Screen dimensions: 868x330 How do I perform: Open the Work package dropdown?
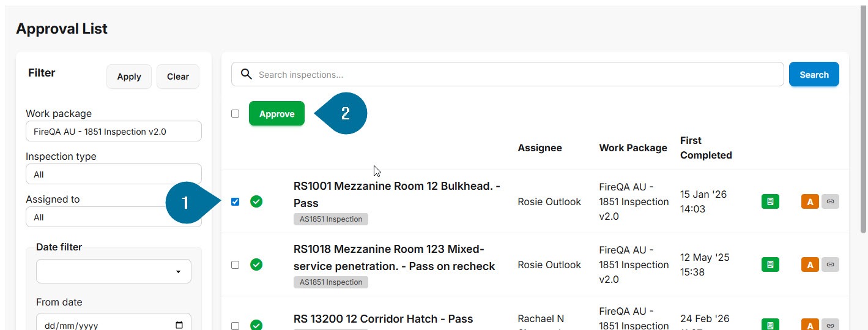114,131
